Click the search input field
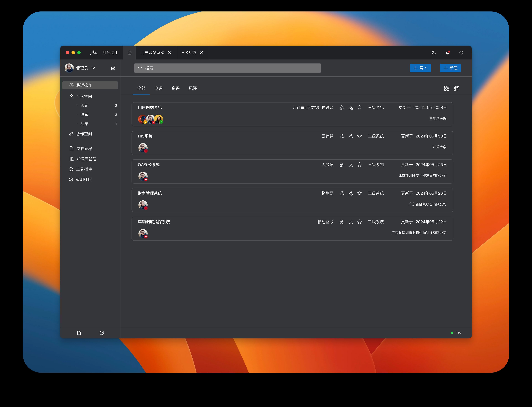 point(227,68)
